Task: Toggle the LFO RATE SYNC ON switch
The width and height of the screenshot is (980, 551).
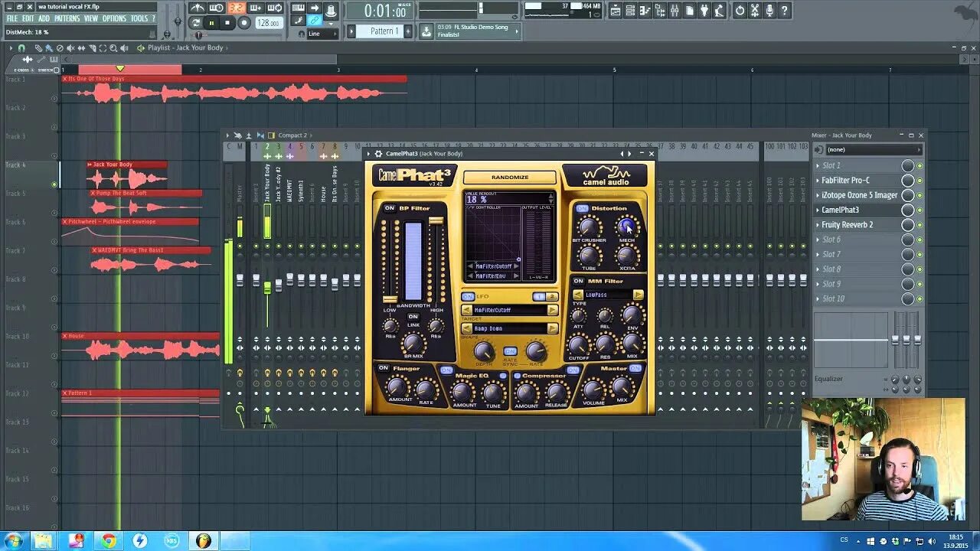Action: click(x=510, y=351)
